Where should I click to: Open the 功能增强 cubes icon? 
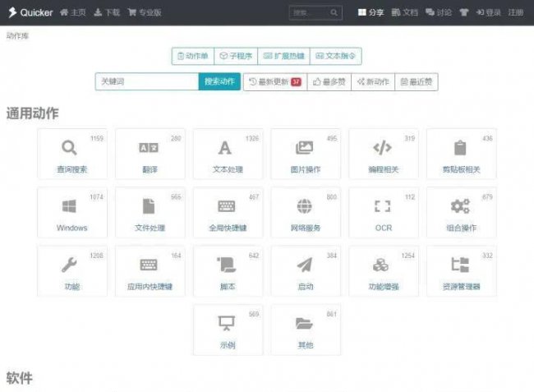(380, 265)
